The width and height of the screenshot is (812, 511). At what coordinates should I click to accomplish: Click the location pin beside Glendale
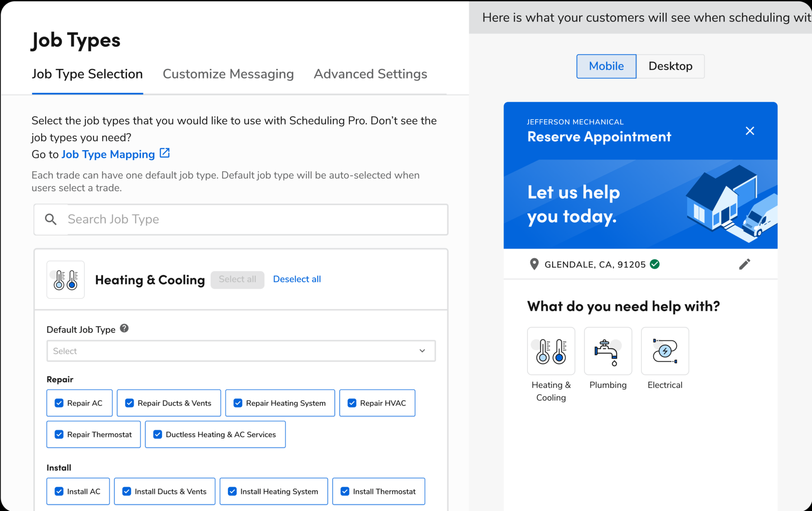533,264
